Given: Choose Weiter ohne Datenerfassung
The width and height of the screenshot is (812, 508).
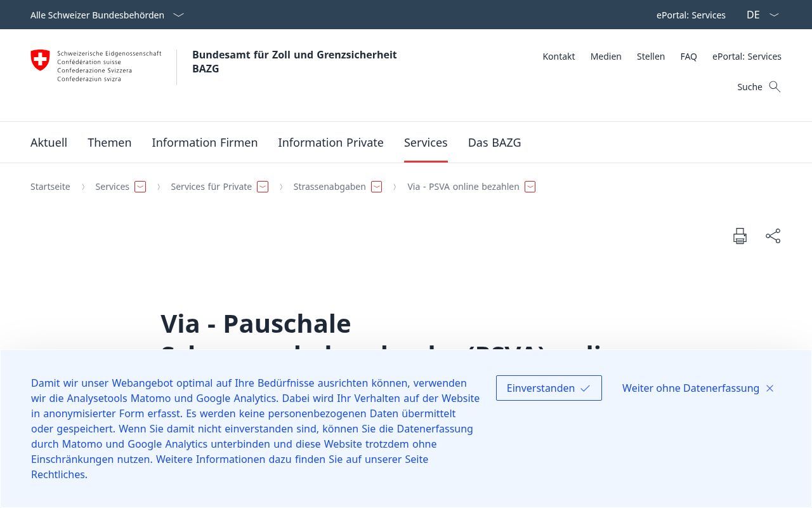Looking at the screenshot, I should [698, 388].
